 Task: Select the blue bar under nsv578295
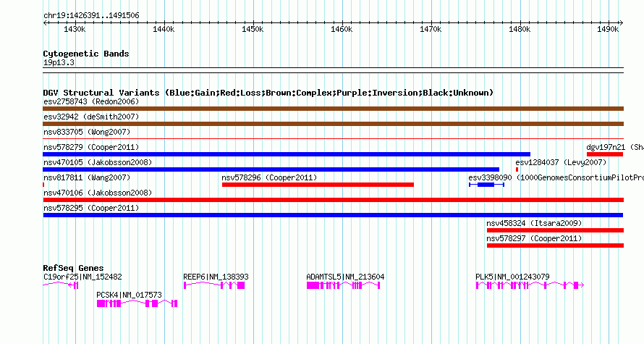(333, 215)
